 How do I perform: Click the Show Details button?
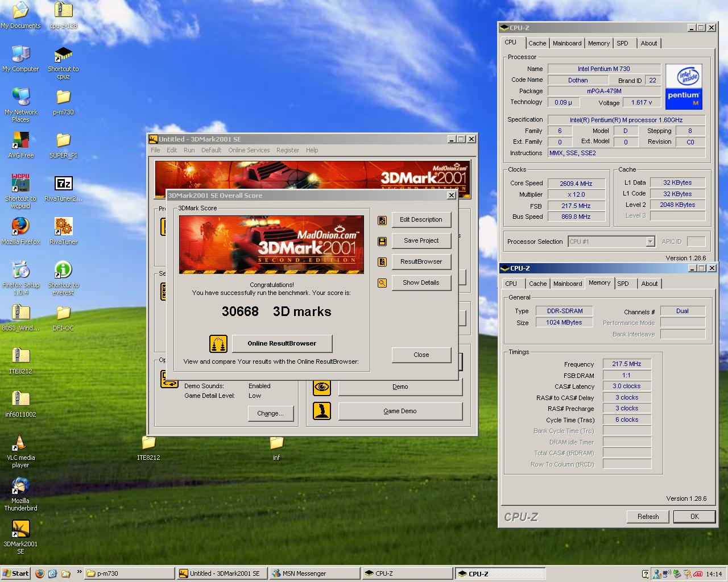coord(421,283)
